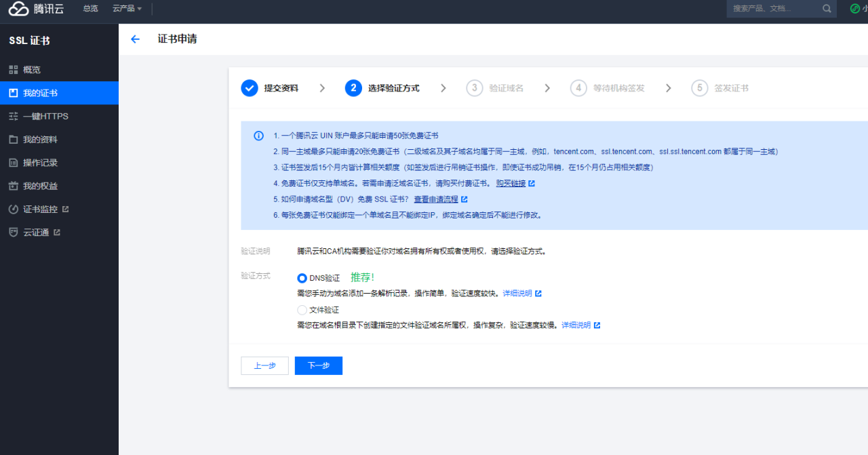Open the 购买链接 link
This screenshot has height=455, width=868.
(511, 184)
